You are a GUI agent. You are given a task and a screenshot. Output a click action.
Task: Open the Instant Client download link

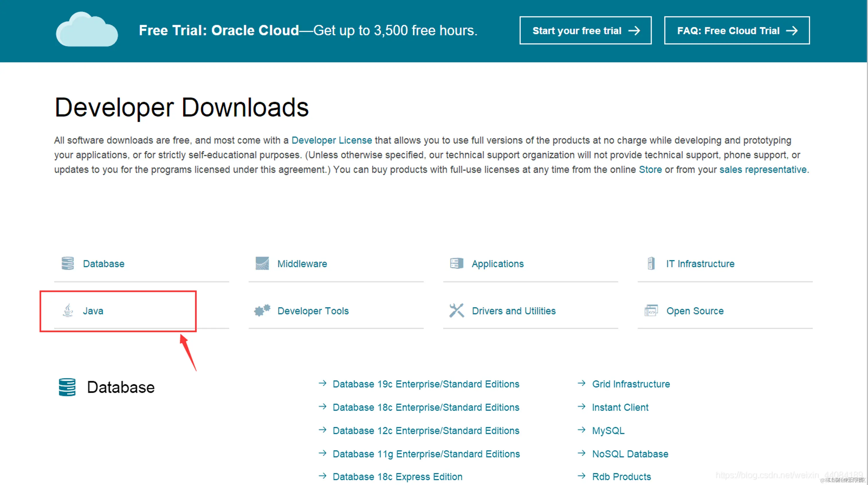[x=620, y=407]
